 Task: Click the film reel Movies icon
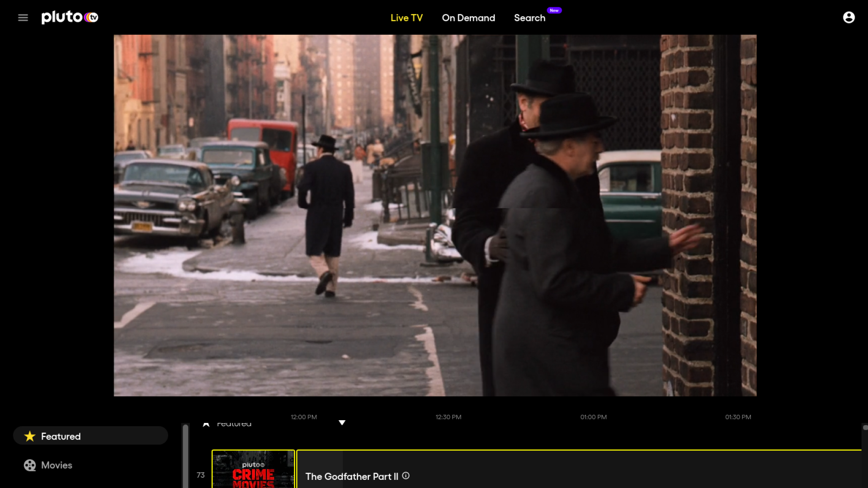pyautogui.click(x=30, y=465)
